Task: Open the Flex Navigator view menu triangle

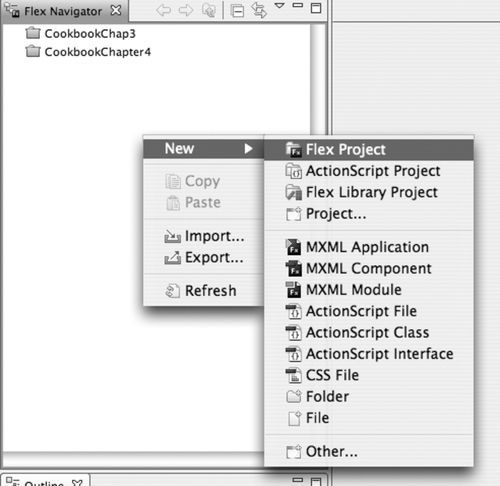Action: tap(279, 6)
